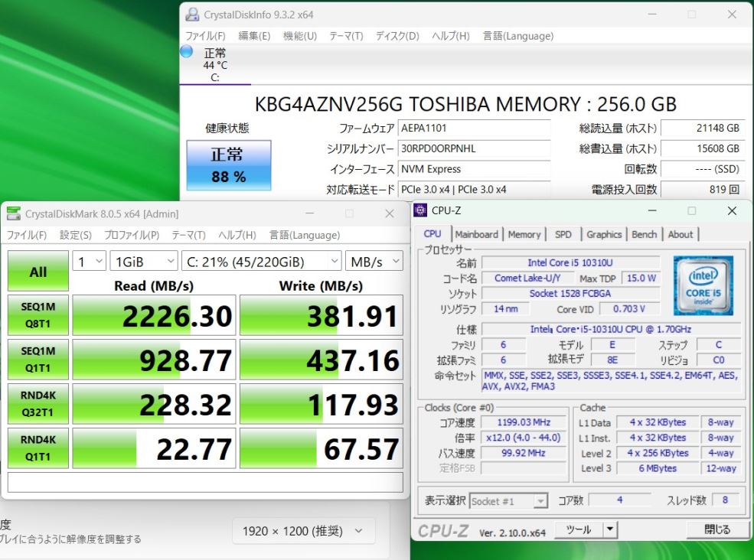
Task: Expand the C: drive selection dropdown
Action: (260, 262)
